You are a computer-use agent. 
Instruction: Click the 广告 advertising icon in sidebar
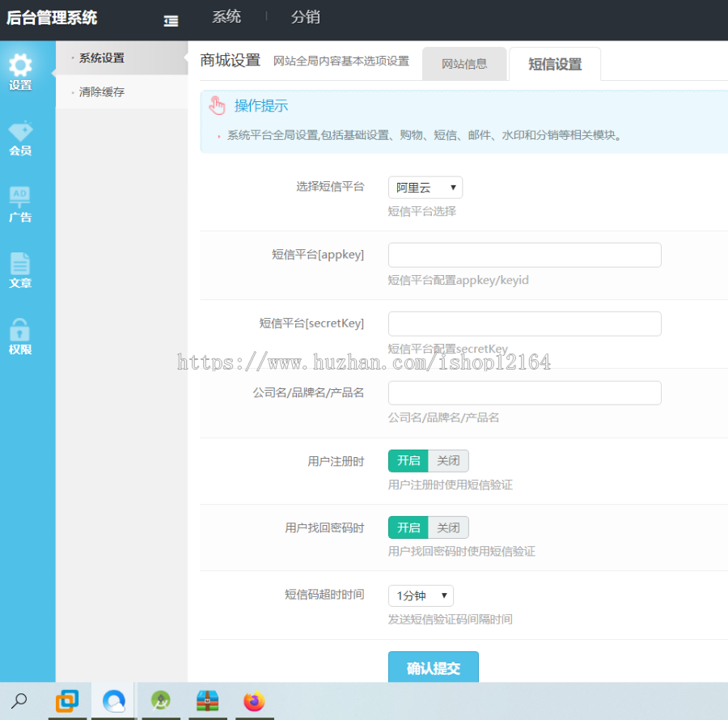click(20, 201)
